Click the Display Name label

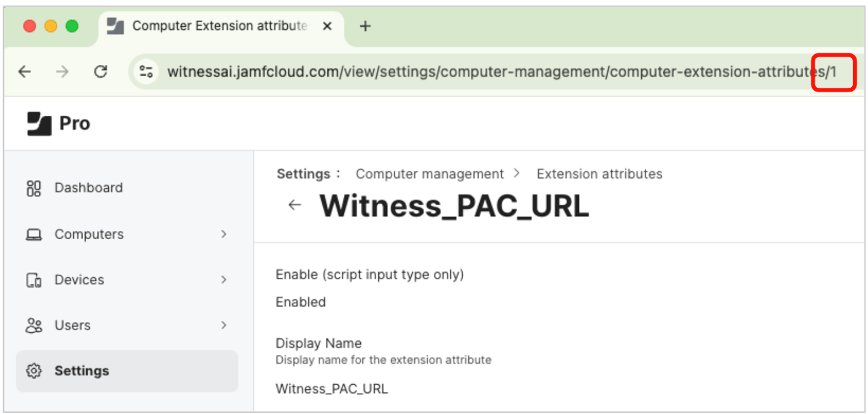(x=318, y=343)
